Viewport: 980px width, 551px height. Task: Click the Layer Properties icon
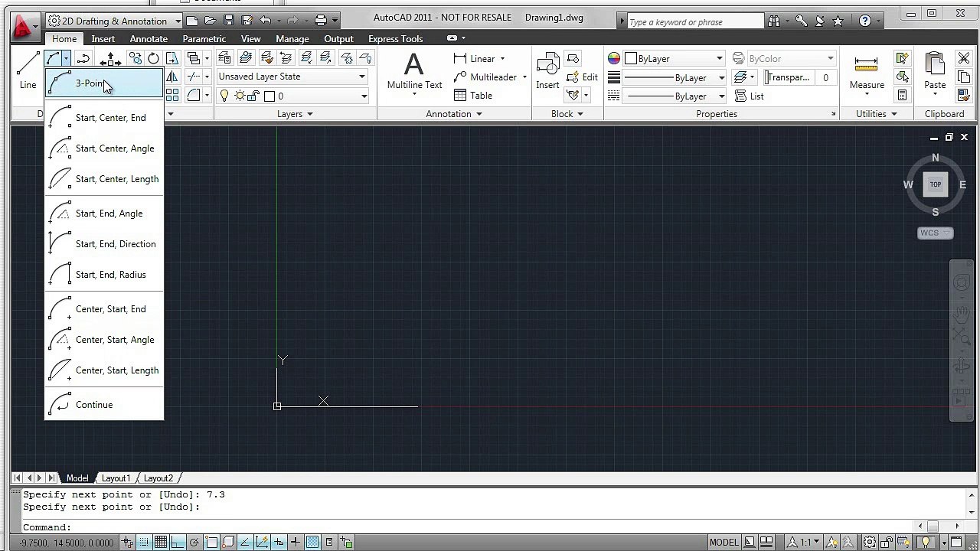[x=224, y=58]
